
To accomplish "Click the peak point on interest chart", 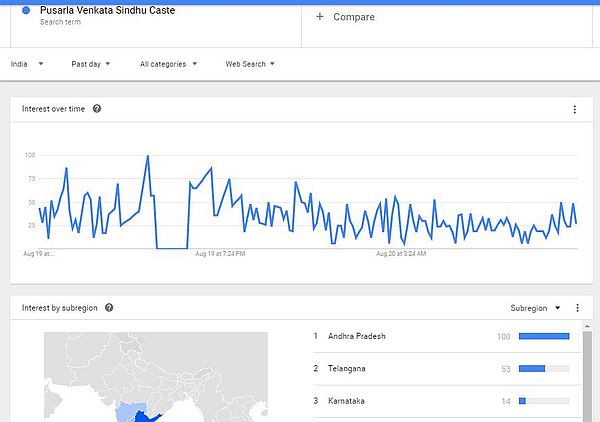I will point(148,156).
